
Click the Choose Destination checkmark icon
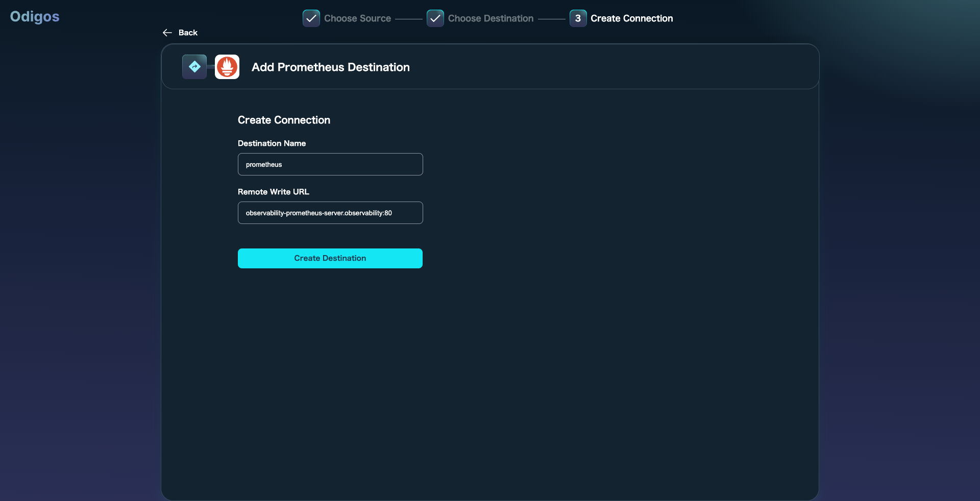(x=435, y=18)
